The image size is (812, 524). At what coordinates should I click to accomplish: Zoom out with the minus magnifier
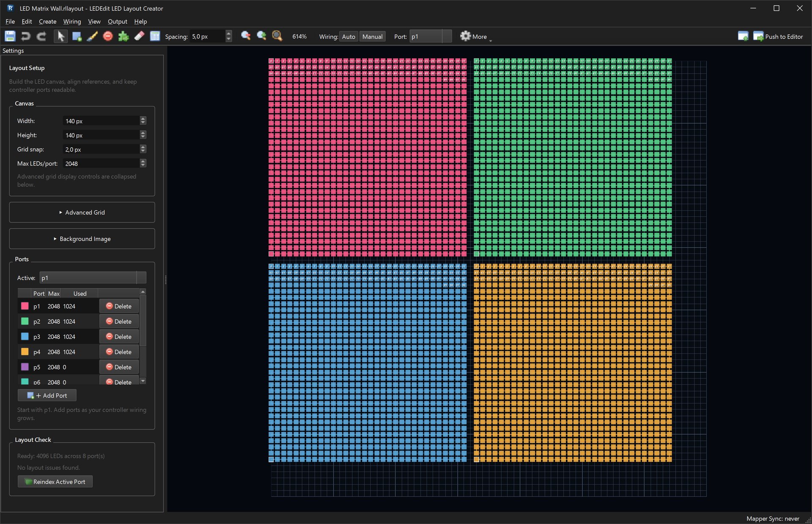[246, 36]
